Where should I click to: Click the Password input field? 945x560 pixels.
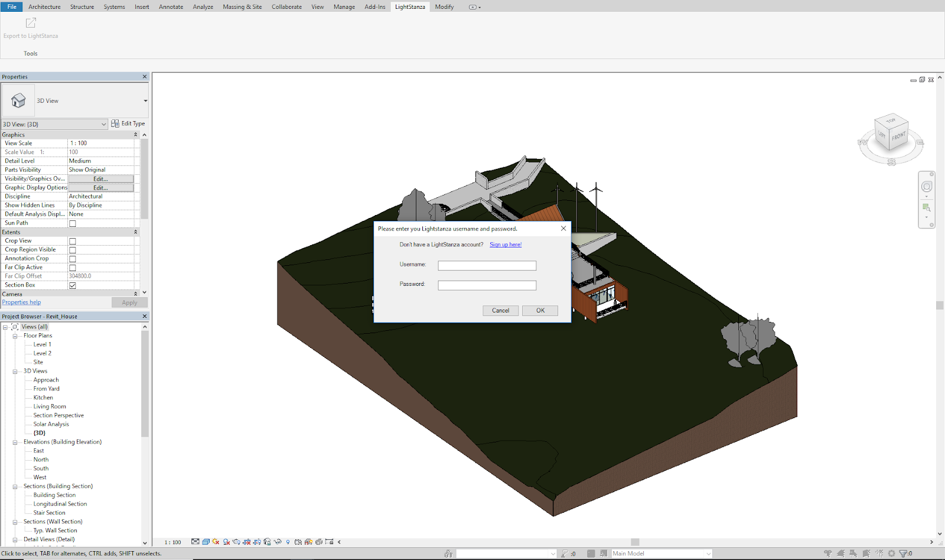pyautogui.click(x=487, y=285)
